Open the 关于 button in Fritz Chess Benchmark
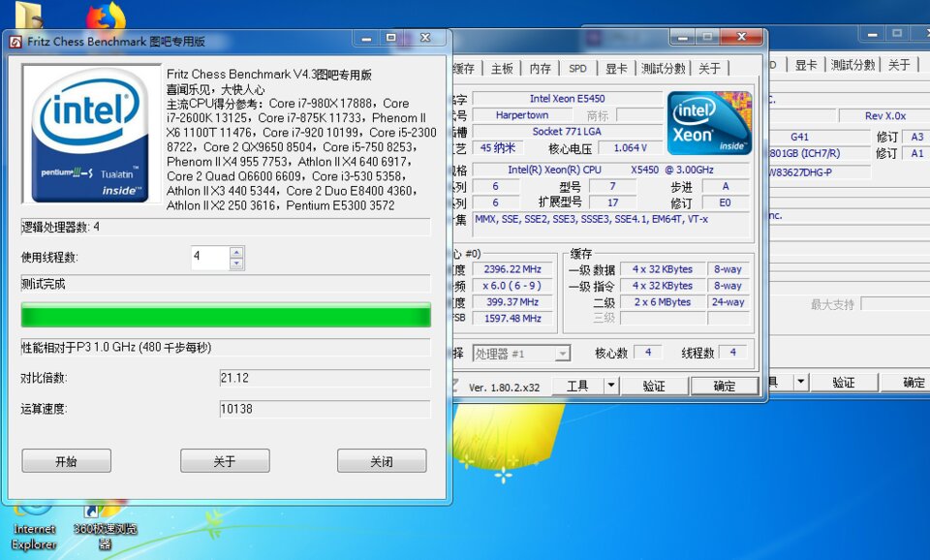Image resolution: width=930 pixels, height=560 pixels. [225, 461]
